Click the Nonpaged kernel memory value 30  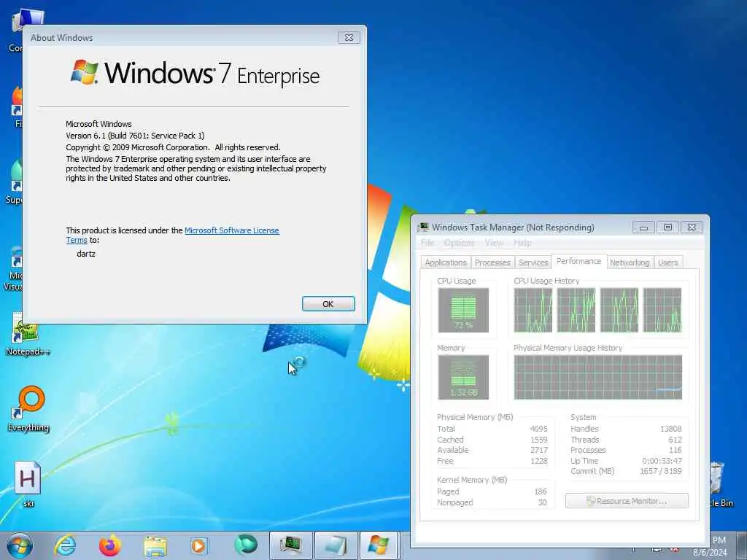click(542, 502)
